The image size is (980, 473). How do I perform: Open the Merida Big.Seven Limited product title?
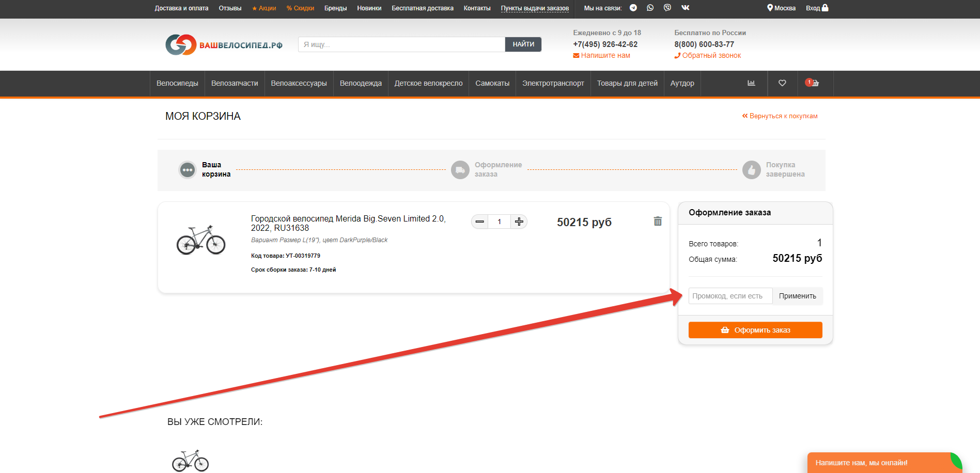[348, 223]
